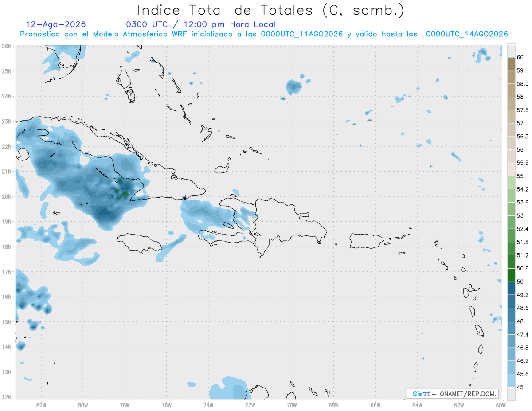The image size is (532, 411).
Task: Click latitude label "18N"
Action: point(7,247)
